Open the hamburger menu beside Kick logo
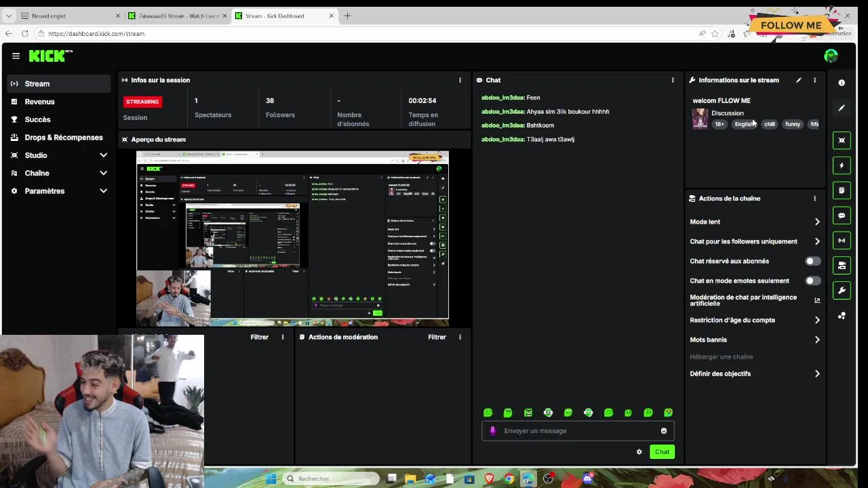The height and width of the screenshot is (488, 868). pos(16,56)
